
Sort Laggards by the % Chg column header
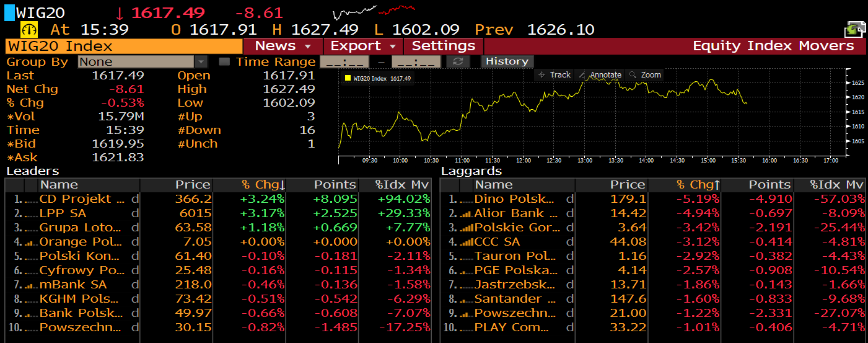coord(685,185)
